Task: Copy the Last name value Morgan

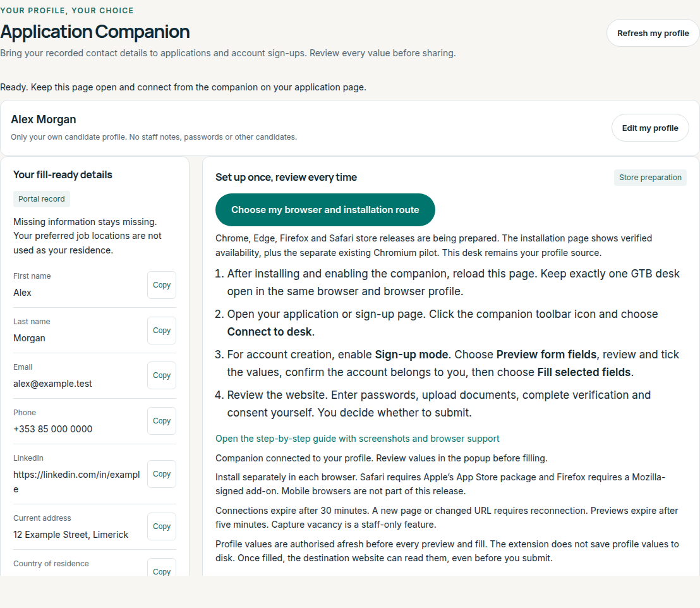Action: point(162,331)
